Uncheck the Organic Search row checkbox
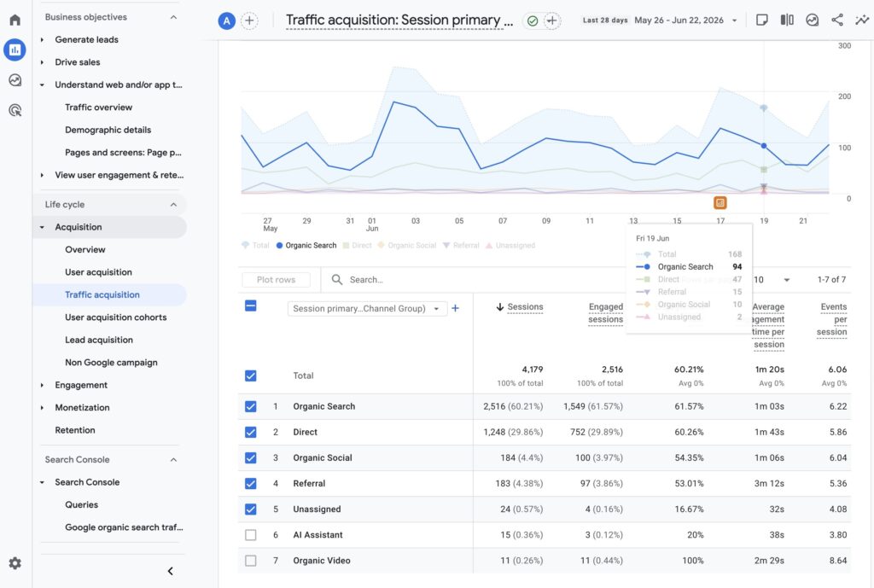Image resolution: width=874 pixels, height=588 pixels. pos(251,406)
